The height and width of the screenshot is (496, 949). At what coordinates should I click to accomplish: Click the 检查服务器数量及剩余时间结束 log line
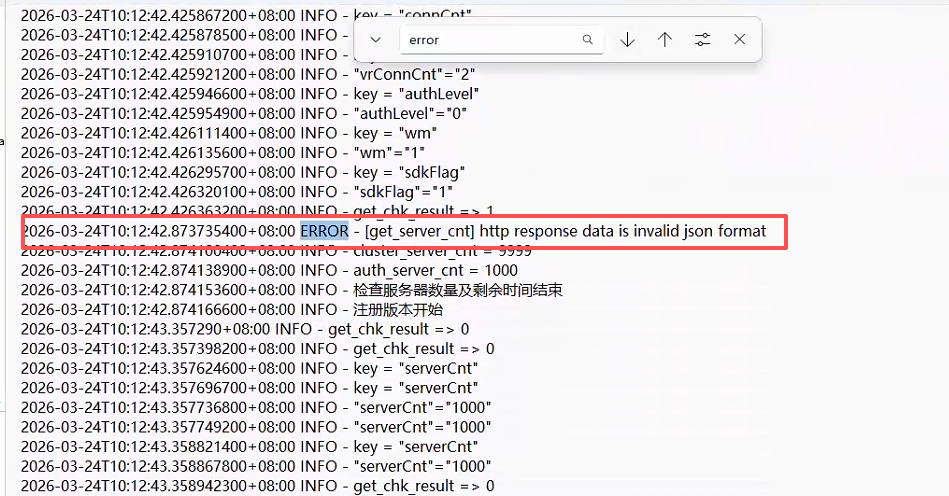[x=458, y=290]
